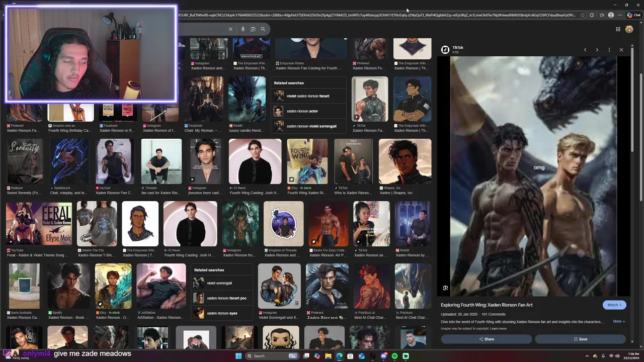
Task: Show hidden system tray icons chevron
Action: pos(587,356)
